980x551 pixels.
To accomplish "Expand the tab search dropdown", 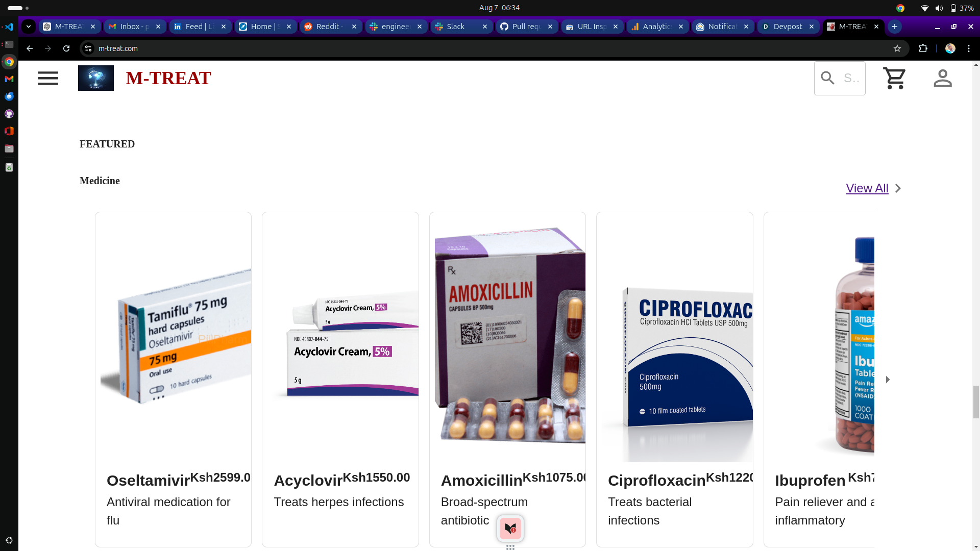I will 29,27.
